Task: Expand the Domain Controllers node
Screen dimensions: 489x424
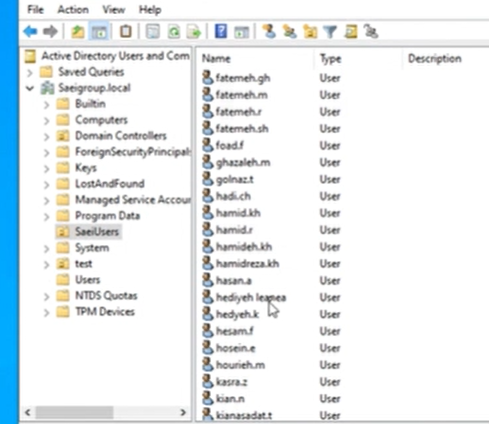Action: 46,137
